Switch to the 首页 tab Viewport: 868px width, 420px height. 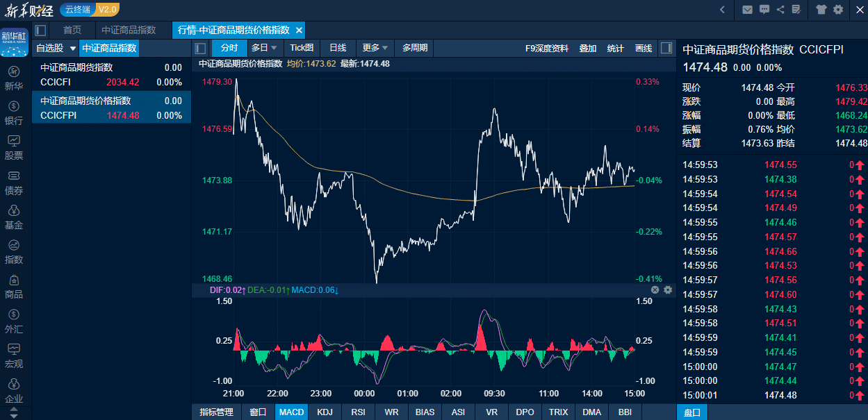click(x=72, y=30)
